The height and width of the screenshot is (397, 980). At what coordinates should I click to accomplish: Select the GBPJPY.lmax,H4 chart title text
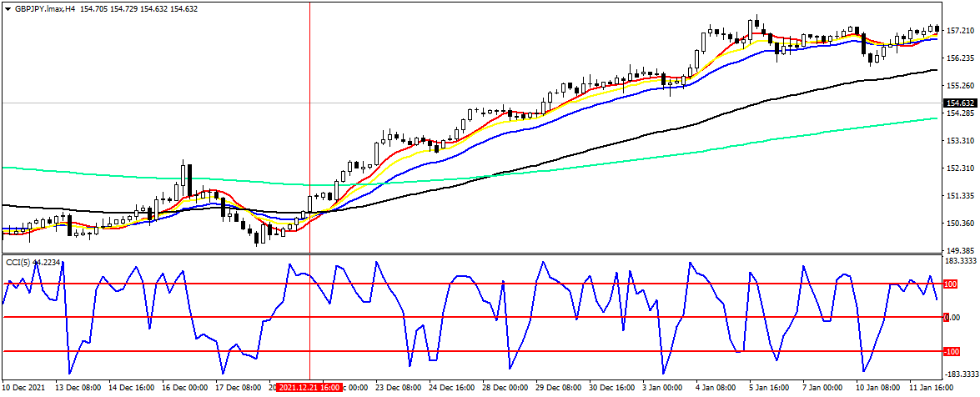45,8
